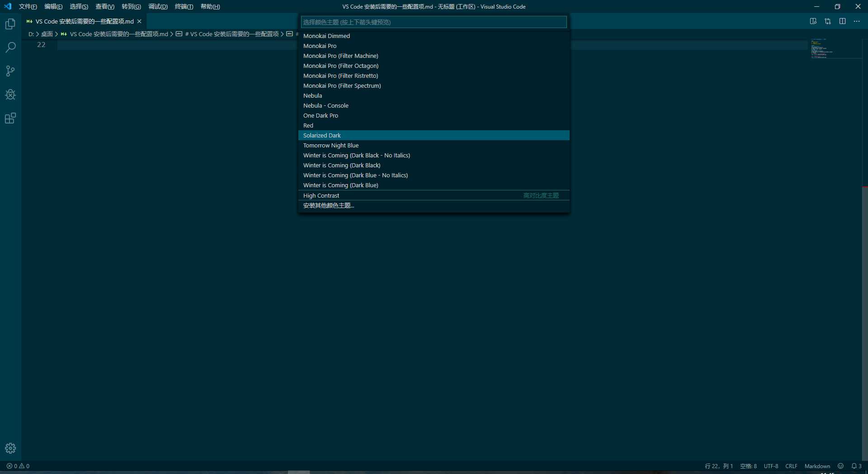
Task: Pick Monokai Pro (Filter Machine) theme
Action: 434,56
